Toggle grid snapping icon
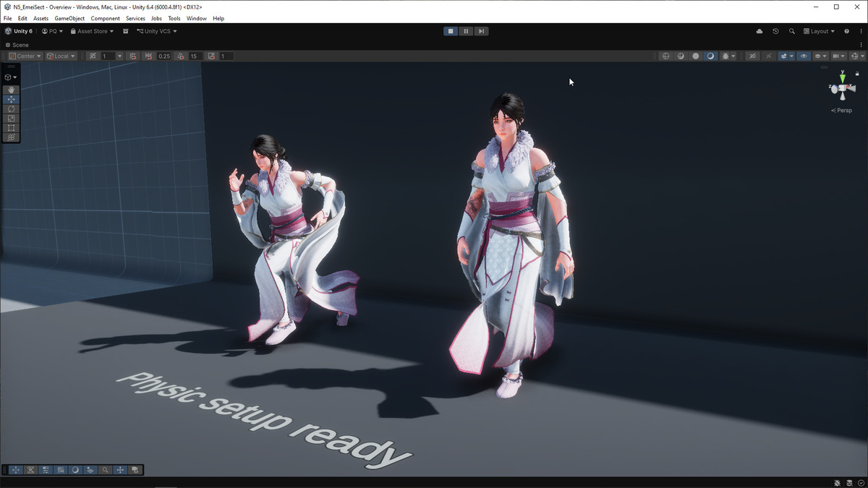 tap(93, 56)
